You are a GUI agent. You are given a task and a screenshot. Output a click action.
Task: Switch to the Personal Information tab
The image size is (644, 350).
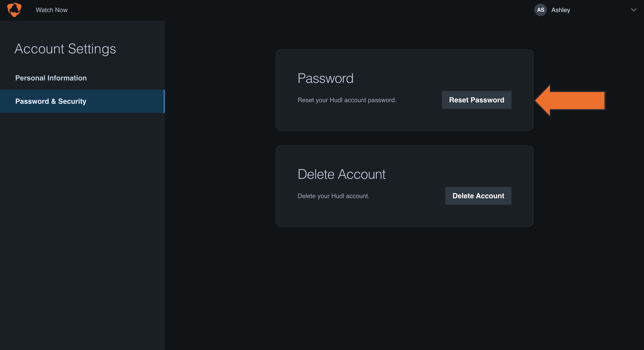click(51, 78)
